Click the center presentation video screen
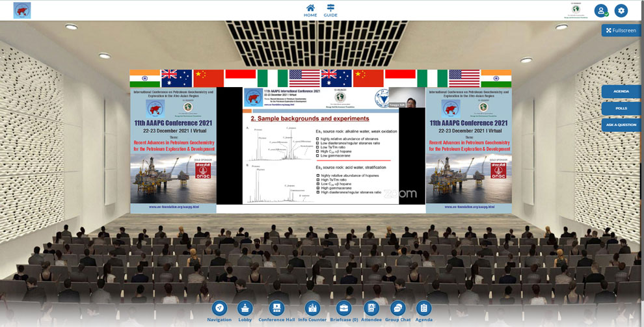This screenshot has width=644, height=327. pos(321,146)
